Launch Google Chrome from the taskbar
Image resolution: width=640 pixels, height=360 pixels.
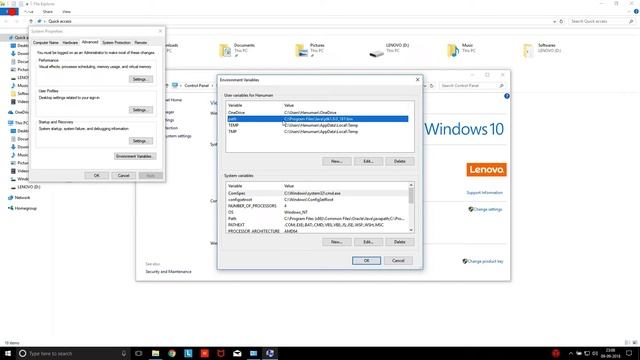172,353
